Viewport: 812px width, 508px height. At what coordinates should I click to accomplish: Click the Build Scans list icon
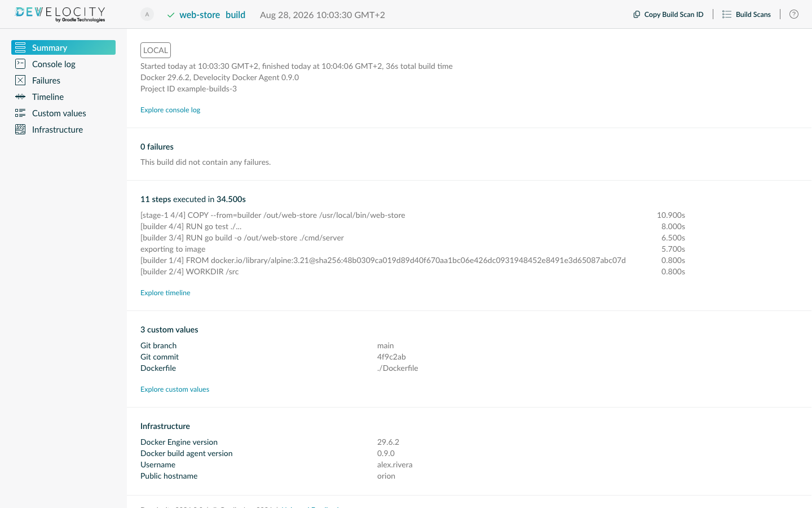(x=727, y=15)
